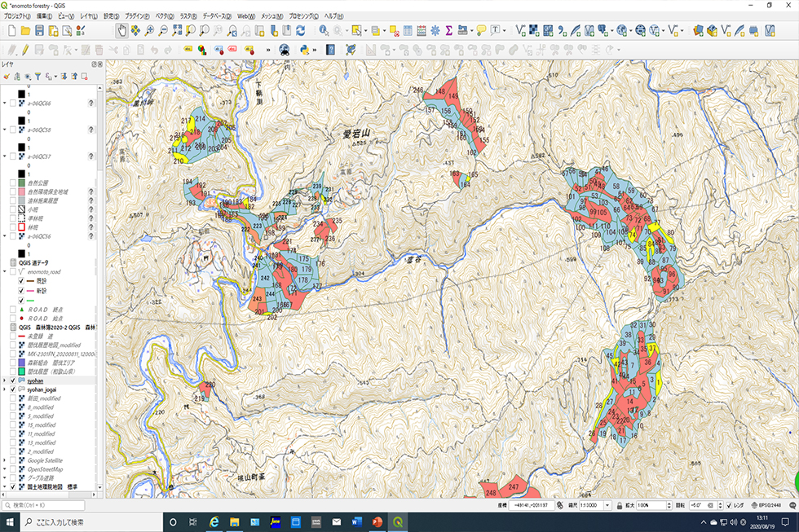
Task: Save the project with floppy disk icon
Action: click(39, 31)
